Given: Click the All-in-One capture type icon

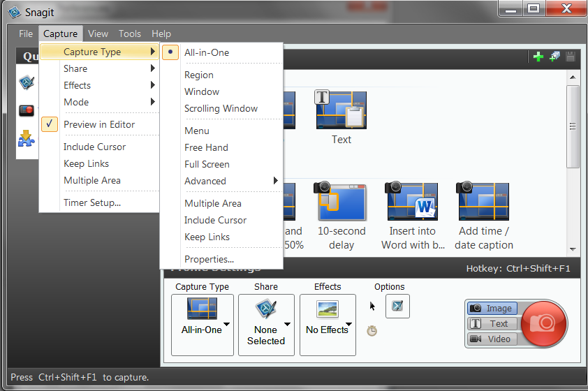Looking at the screenshot, I should pos(202,308).
